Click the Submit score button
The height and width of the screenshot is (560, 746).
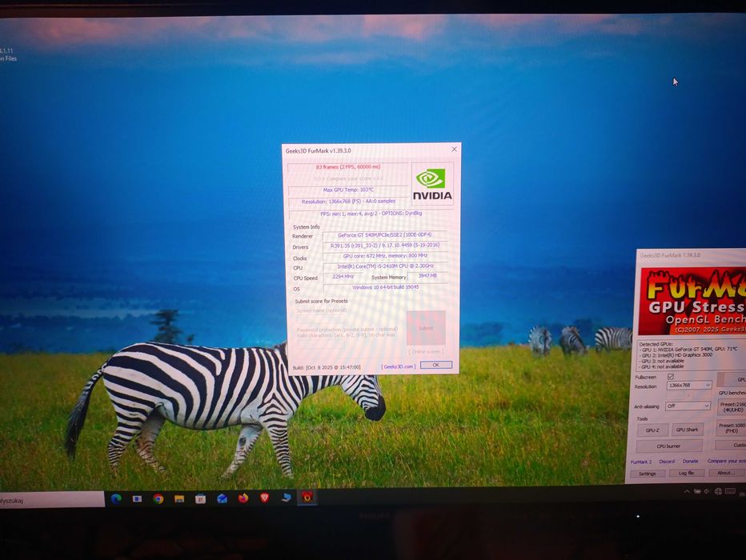[426, 328]
